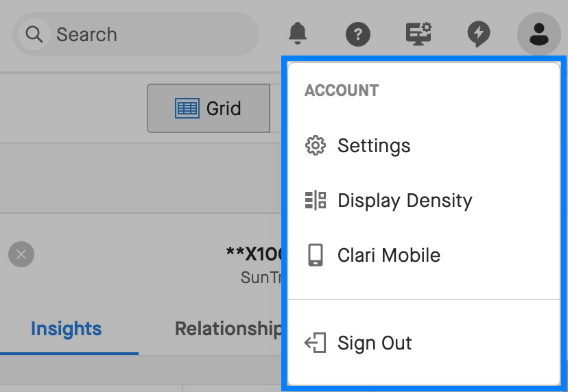This screenshot has height=392, width=568.
Task: Click the phone icon for Clari Mobile
Action: pos(315,255)
